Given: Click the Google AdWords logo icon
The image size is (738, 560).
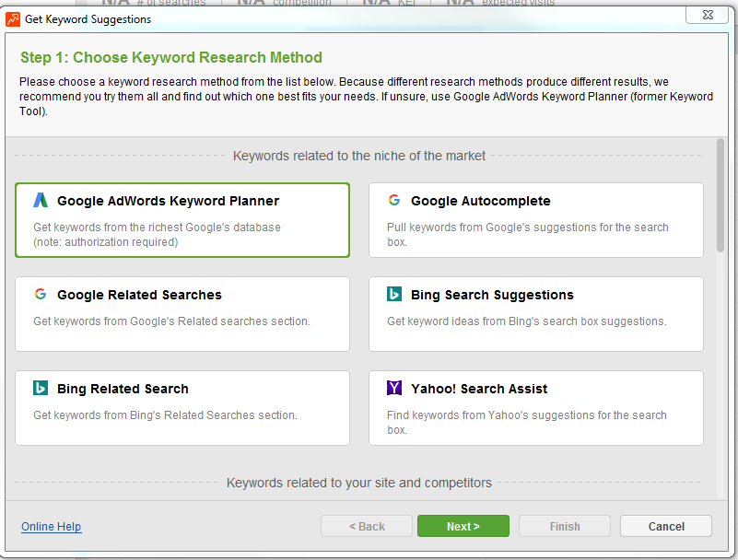Looking at the screenshot, I should 41,200.
